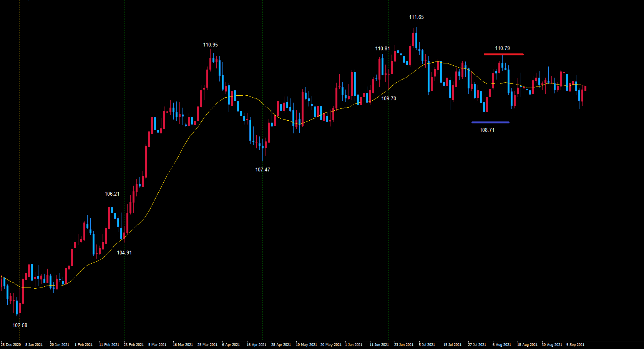This screenshot has height=349, width=644.
Task: Click the 16 Apr 2021 date on time axis
Action: 256,345
